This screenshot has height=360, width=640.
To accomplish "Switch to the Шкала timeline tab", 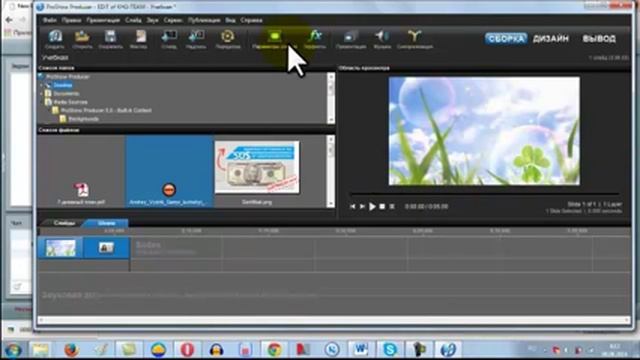I will pyautogui.click(x=106, y=223).
